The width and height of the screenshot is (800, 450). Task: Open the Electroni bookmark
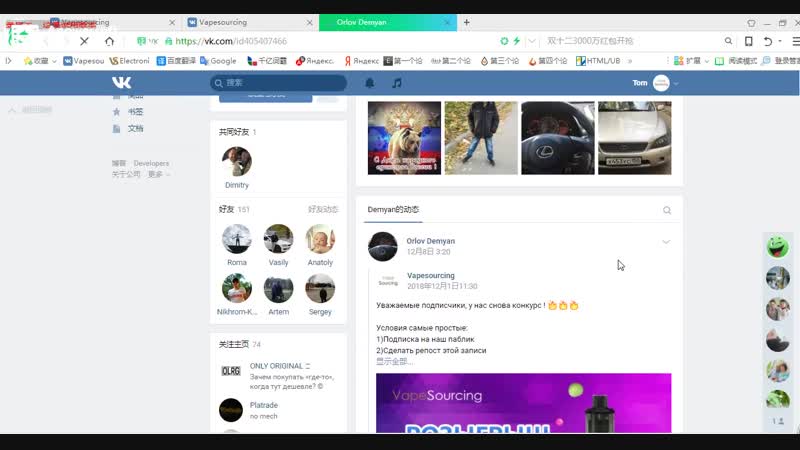click(x=129, y=61)
